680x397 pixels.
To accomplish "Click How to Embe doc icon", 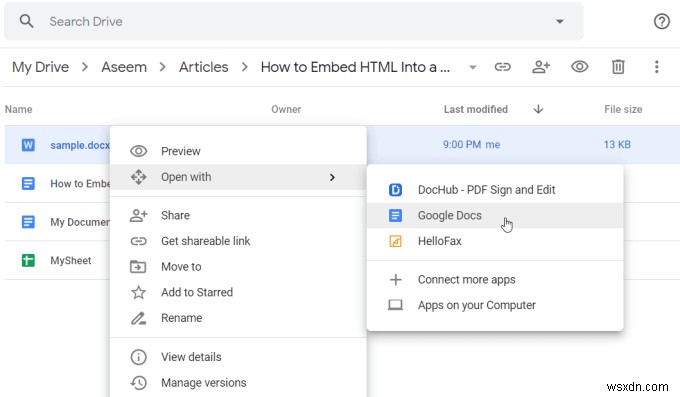I will pyautogui.click(x=28, y=184).
